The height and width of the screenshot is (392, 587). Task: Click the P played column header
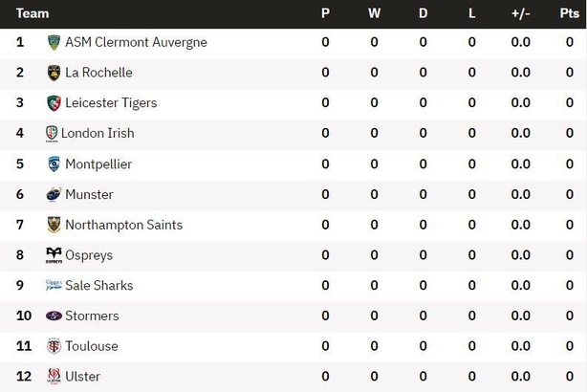pyautogui.click(x=325, y=13)
